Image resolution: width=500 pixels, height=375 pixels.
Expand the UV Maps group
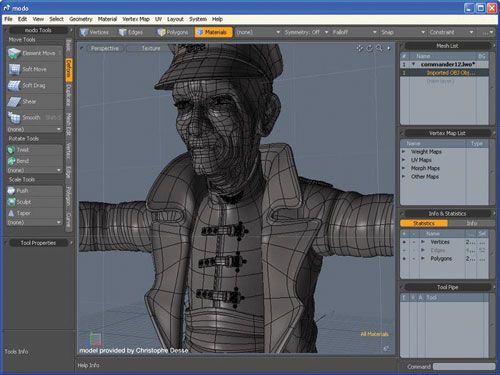coord(404,160)
